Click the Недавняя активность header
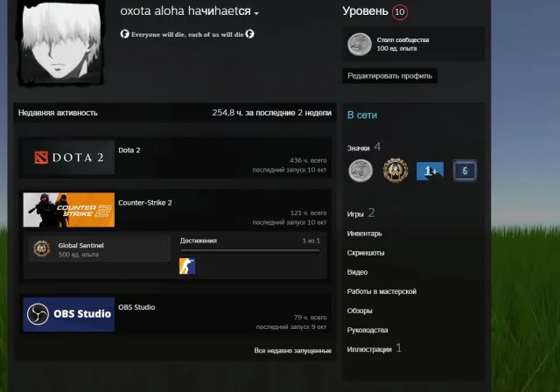 coord(58,113)
